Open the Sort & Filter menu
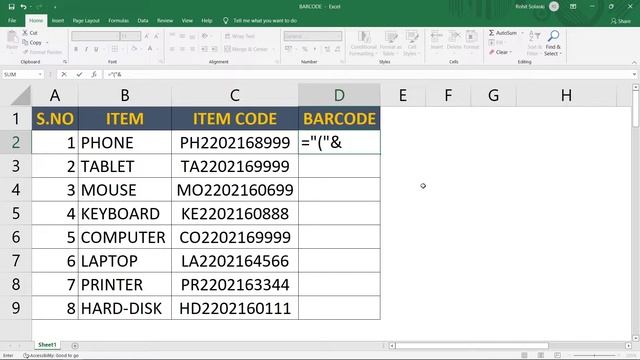640x360 pixels. coord(533,43)
